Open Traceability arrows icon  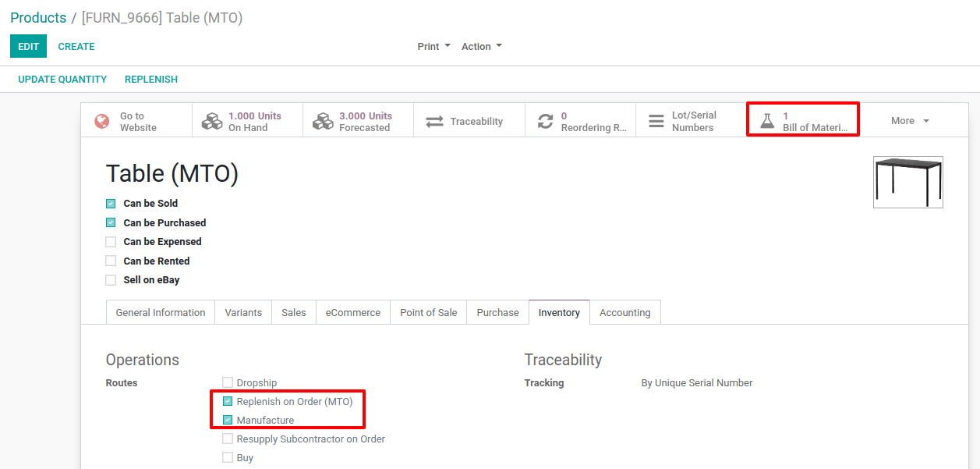[x=434, y=122]
